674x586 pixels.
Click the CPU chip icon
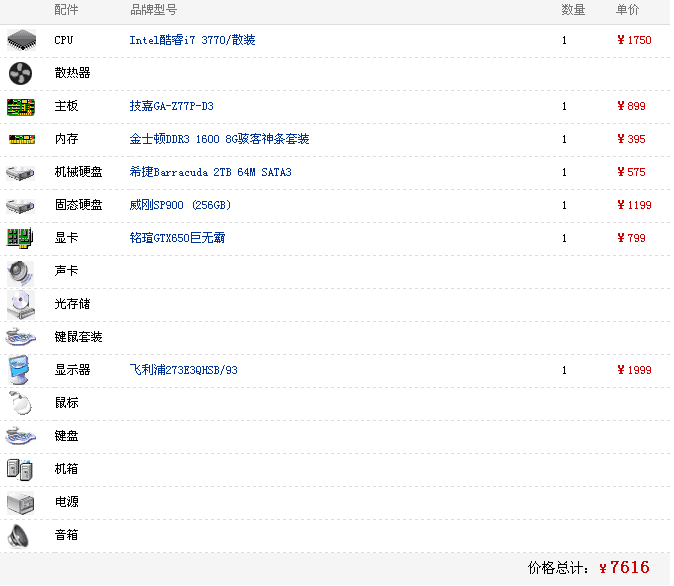click(21, 40)
